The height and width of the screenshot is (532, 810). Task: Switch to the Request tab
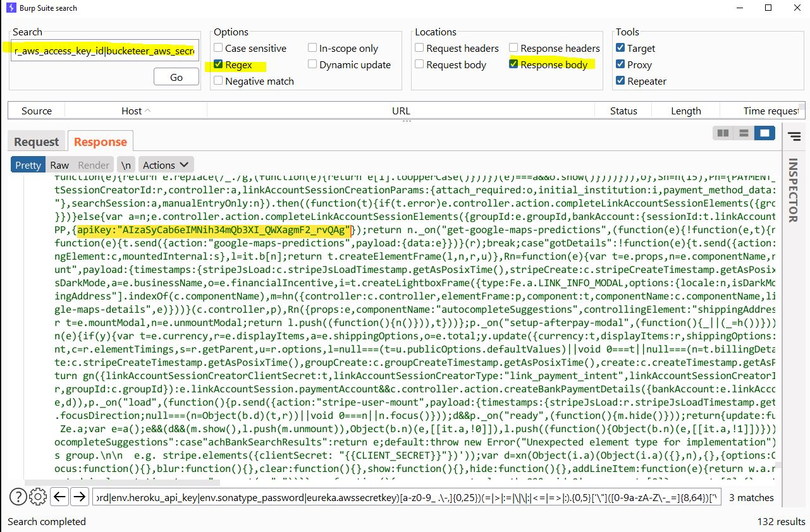click(x=37, y=142)
